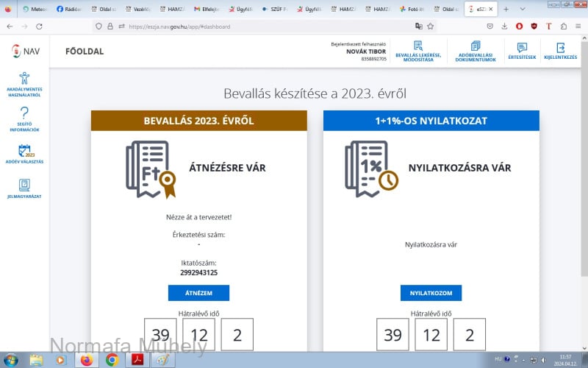The height and width of the screenshot is (368, 588).
Task: Go back with browser back arrow
Action: tap(10, 26)
